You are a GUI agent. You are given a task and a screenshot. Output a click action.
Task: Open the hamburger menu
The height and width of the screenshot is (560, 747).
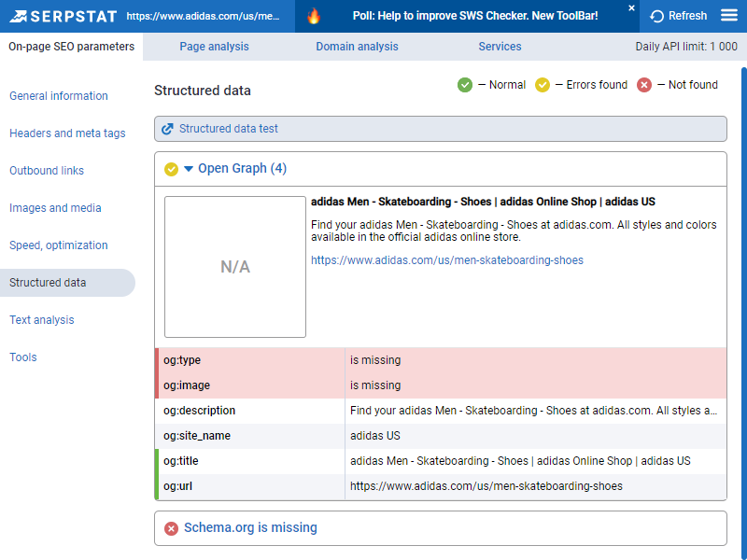coord(729,16)
